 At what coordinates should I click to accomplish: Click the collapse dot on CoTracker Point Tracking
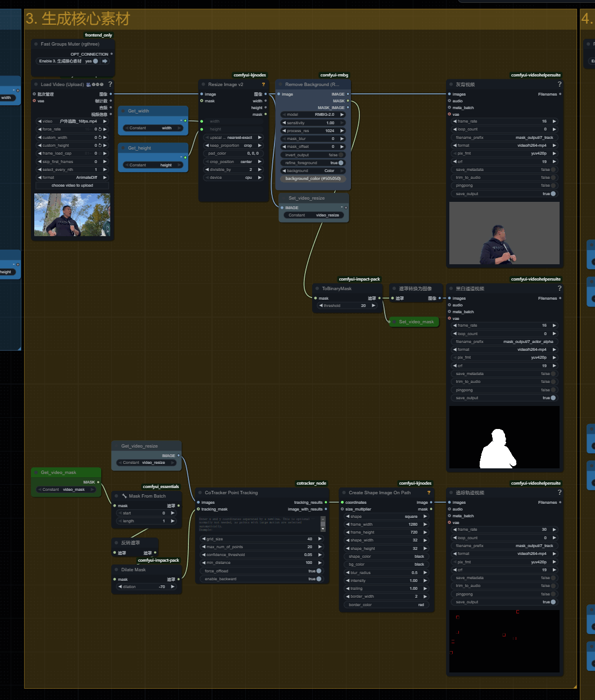click(200, 493)
